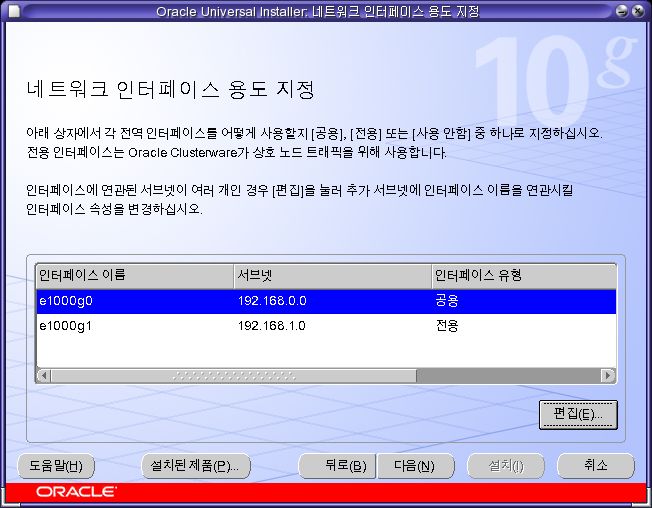652x508 pixels.
Task: Minimize the Oracle Universal Installer window
Action: pyautogui.click(x=622, y=11)
